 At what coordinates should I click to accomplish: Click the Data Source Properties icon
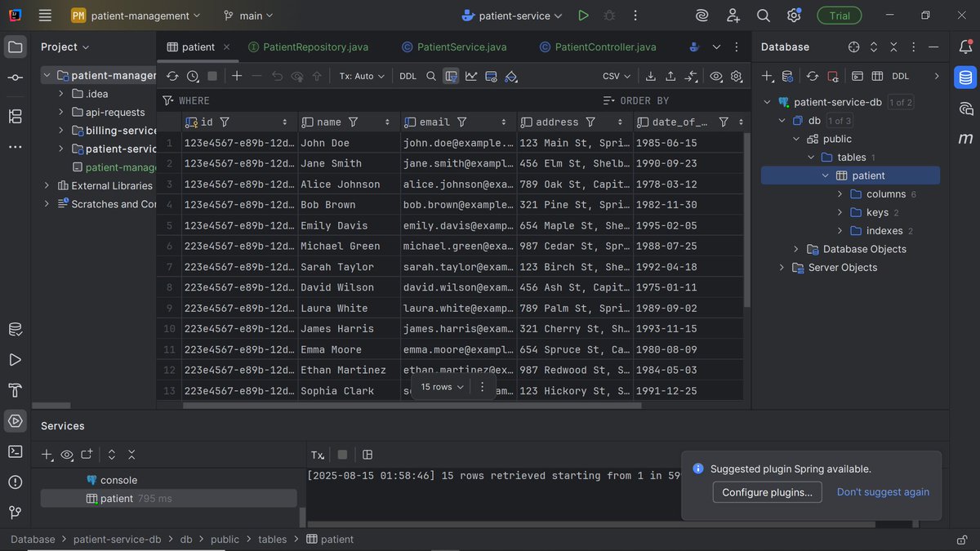pyautogui.click(x=787, y=76)
